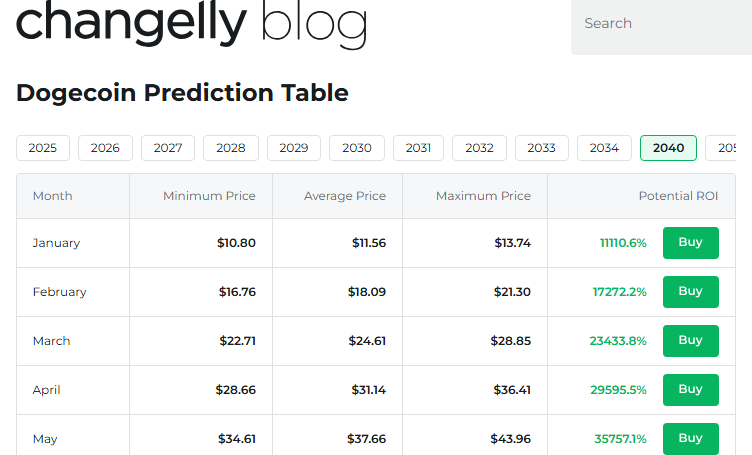Select the partially visible tab after 2040
The height and width of the screenshot is (455, 752).
pos(723,148)
